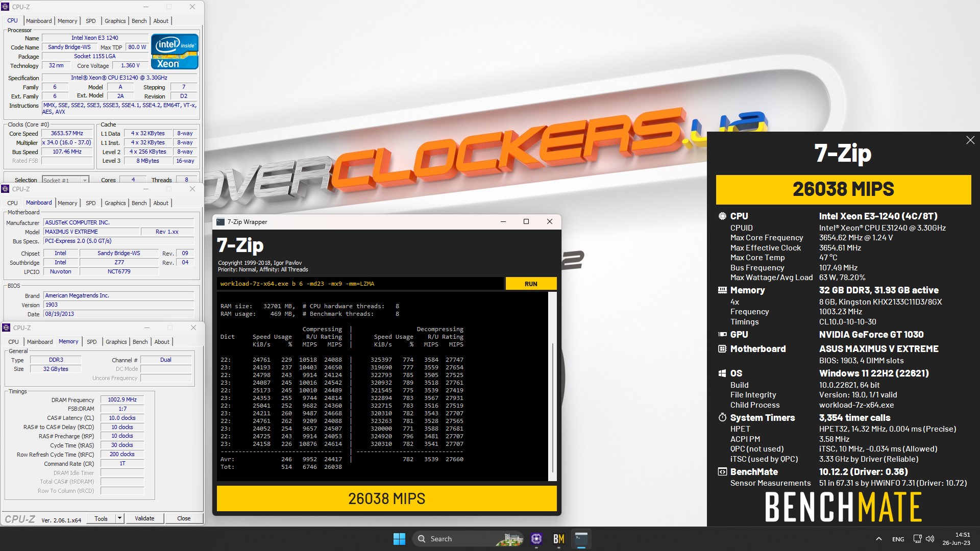
Task: Click the RUN button in 7-Zip Wrapper
Action: tap(531, 284)
